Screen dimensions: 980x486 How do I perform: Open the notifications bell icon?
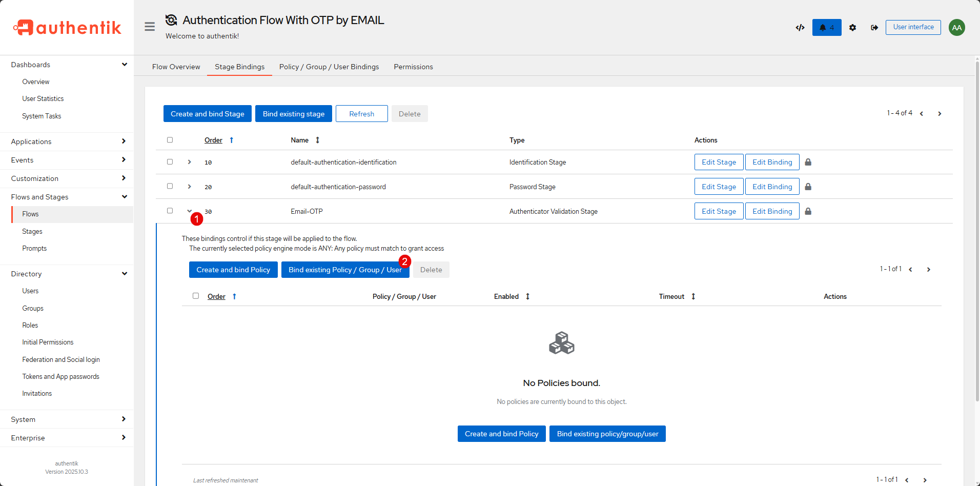826,28
